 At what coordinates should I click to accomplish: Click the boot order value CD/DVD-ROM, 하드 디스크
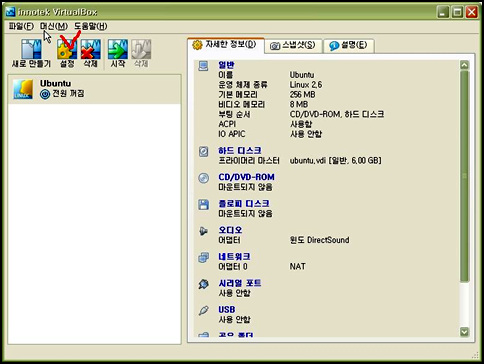pyautogui.click(x=337, y=114)
